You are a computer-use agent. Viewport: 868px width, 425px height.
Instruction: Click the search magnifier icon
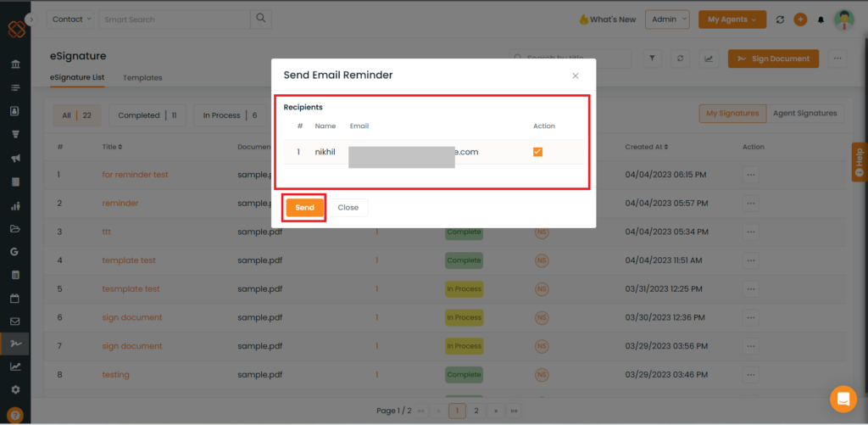tap(261, 20)
